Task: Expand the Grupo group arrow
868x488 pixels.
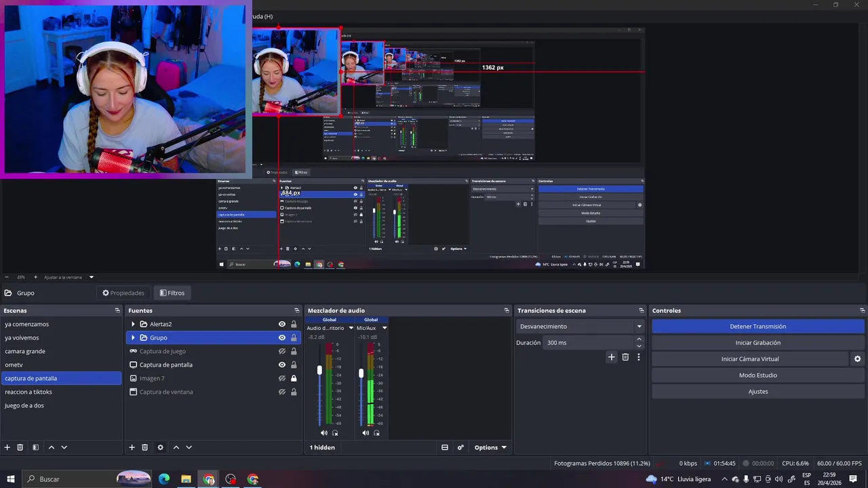Action: click(133, 338)
